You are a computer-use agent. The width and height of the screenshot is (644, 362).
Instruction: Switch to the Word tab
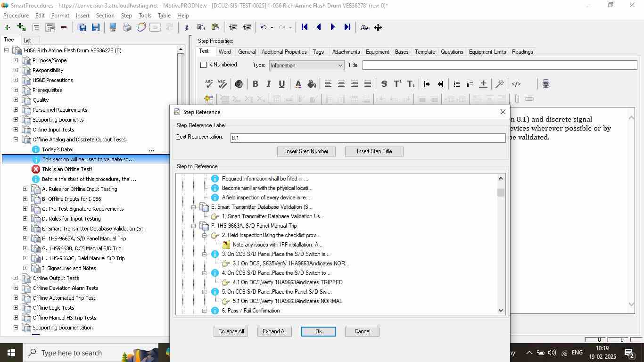(224, 52)
